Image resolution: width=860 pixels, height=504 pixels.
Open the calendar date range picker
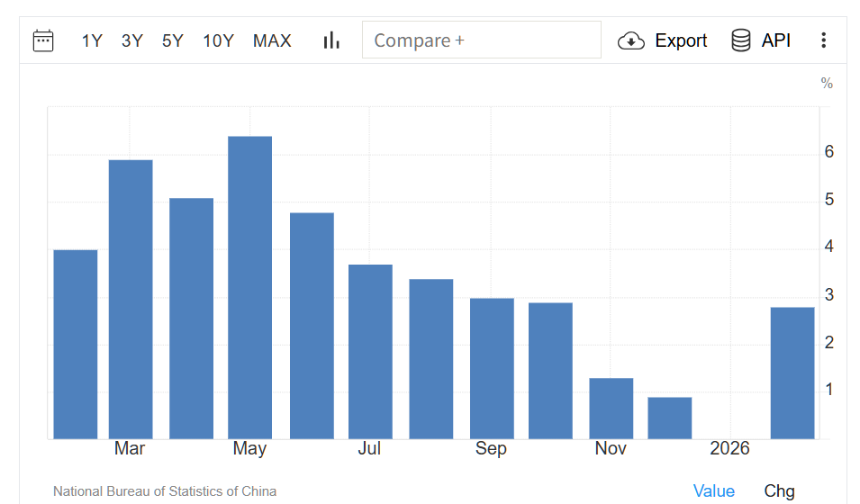coord(43,40)
